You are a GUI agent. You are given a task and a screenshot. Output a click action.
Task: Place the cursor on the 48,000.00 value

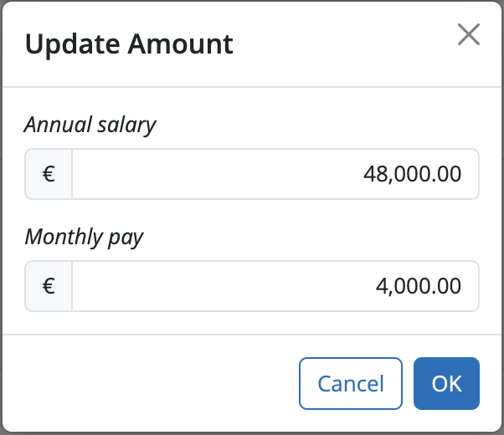click(413, 175)
